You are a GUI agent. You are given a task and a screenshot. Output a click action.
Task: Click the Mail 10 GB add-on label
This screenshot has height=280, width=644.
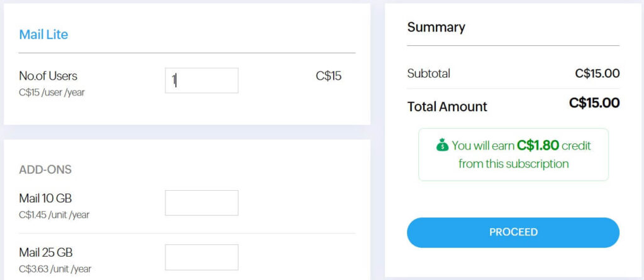(x=45, y=198)
